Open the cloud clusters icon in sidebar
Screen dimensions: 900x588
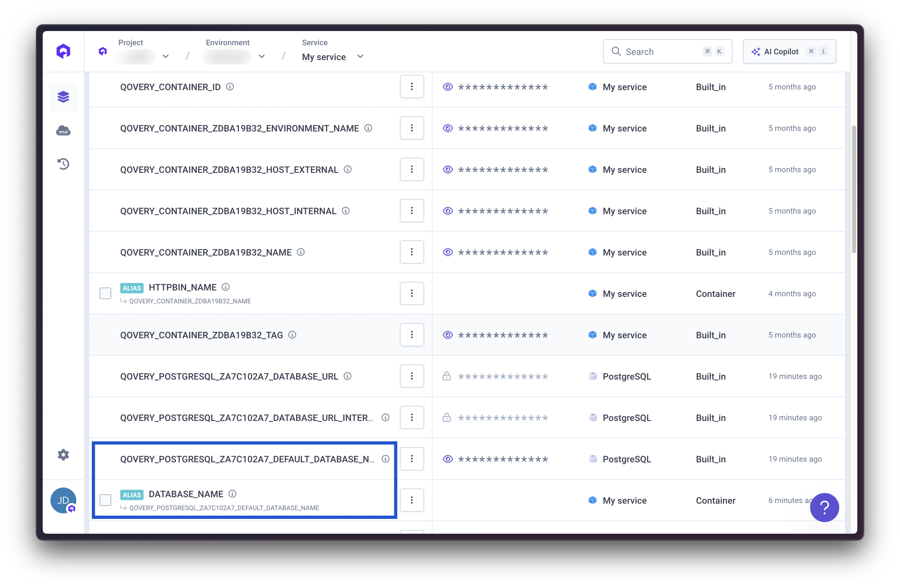[63, 131]
